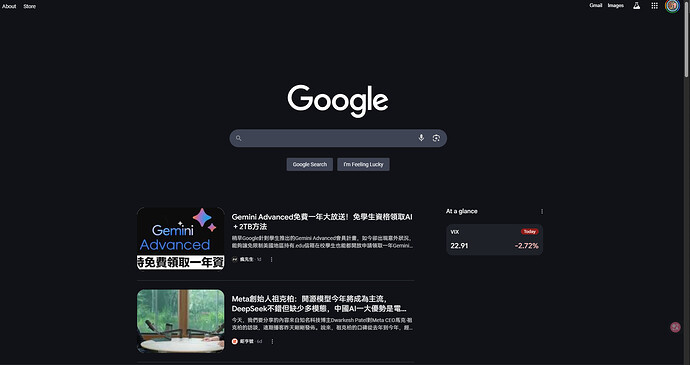Image resolution: width=690 pixels, height=365 pixels.
Task: Open the Gemini Advanced article thumbnail
Action: pyautogui.click(x=180, y=239)
